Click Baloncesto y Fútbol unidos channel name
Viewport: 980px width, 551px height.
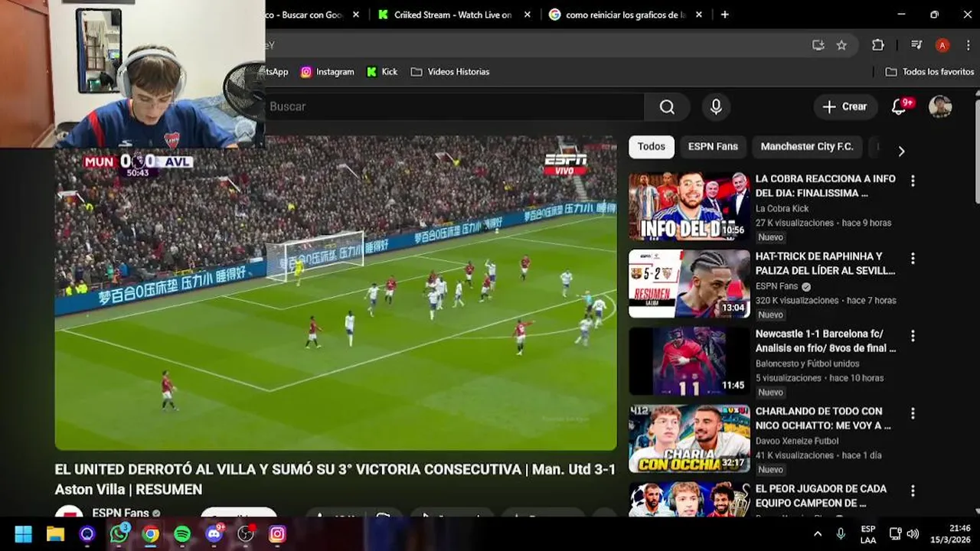[807, 364]
